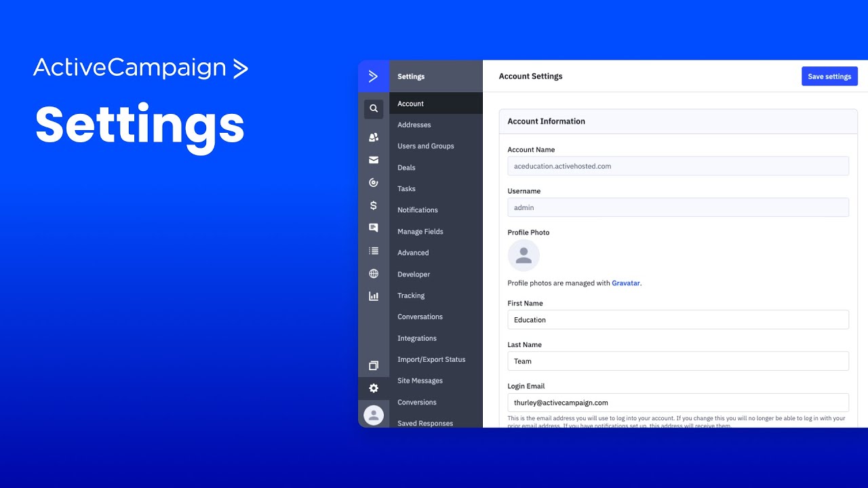This screenshot has height=488, width=868.
Task: Click the ActiveCampaign logo in sidebar
Action: [374, 77]
